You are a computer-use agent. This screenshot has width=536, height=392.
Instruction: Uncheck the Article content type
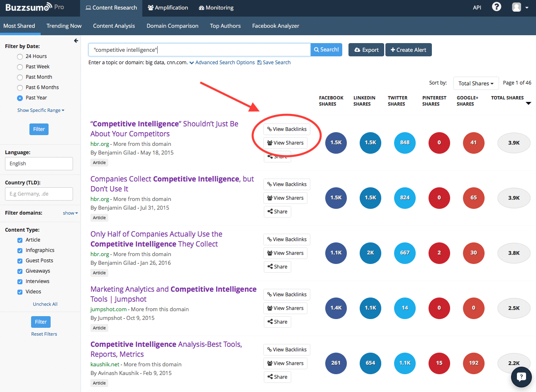(20, 240)
